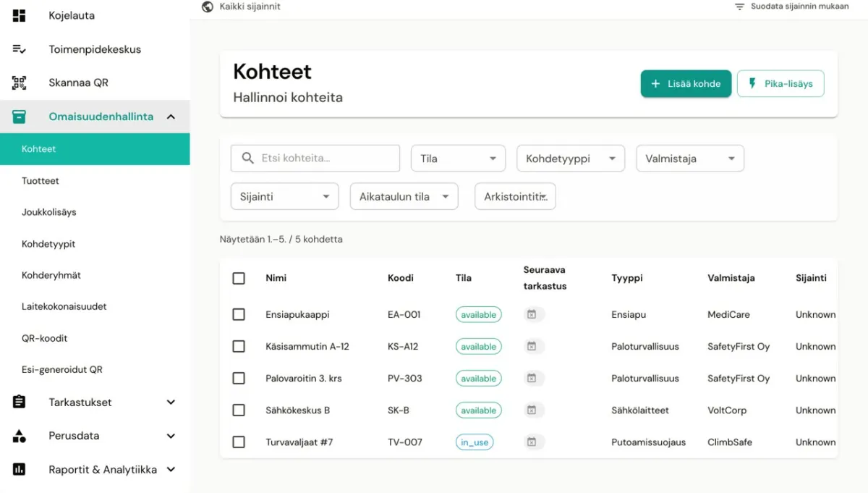868x493 pixels.
Task: Click the calendar icon in Sähkökeskus B row
Action: click(x=532, y=410)
